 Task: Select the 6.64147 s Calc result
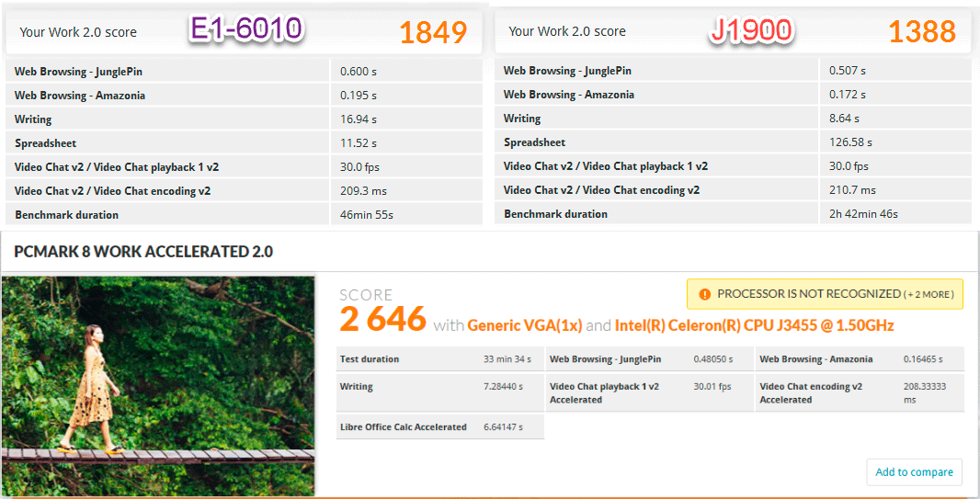pyautogui.click(x=503, y=427)
